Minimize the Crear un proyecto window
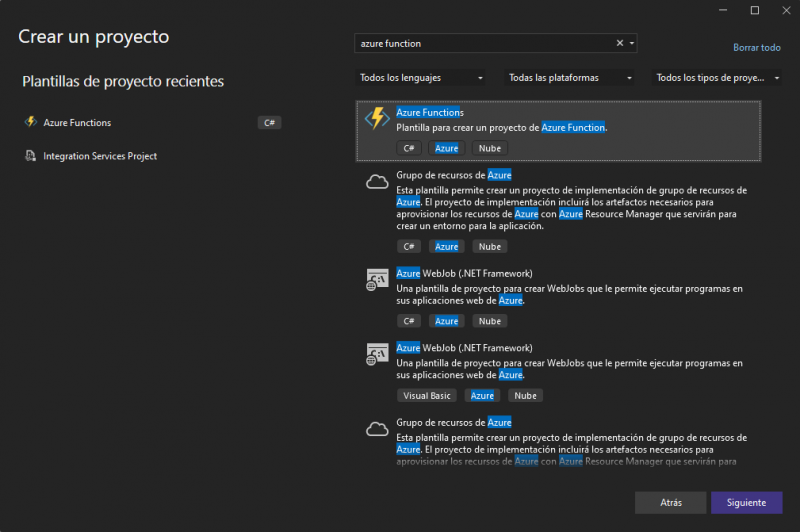Viewport: 800px width, 532px height. tap(723, 10)
